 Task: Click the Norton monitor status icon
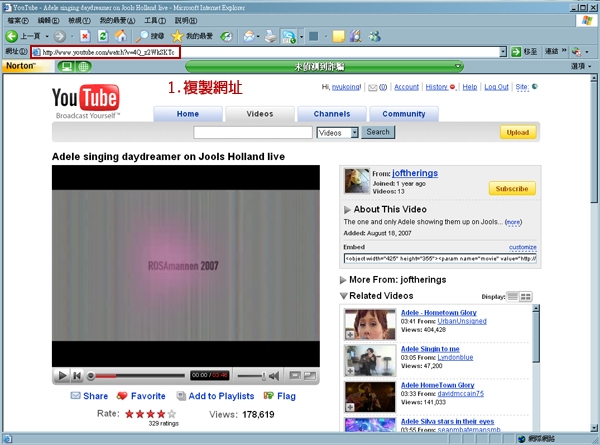point(67,67)
